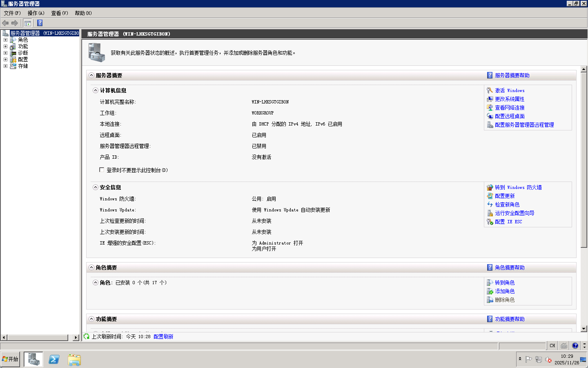
Task: Click the 激活 Windows key icon
Action: point(490,90)
